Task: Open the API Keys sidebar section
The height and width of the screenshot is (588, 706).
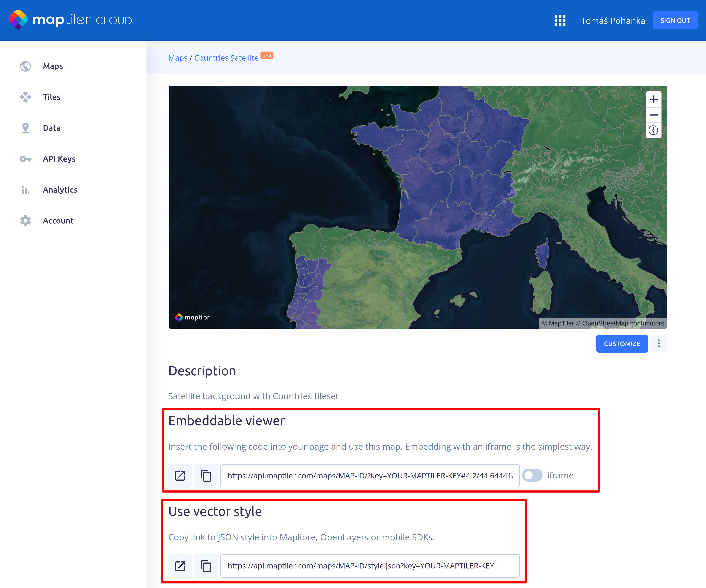Action: click(x=59, y=159)
